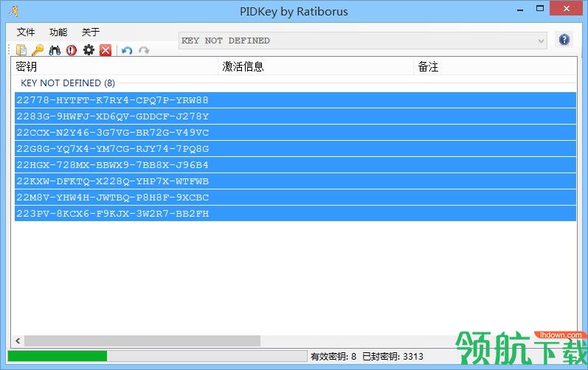Select key 223PV-8KCX6-F9KJX-3W2R7-BB2FH
This screenshot has width=588, height=370.
pyautogui.click(x=296, y=214)
